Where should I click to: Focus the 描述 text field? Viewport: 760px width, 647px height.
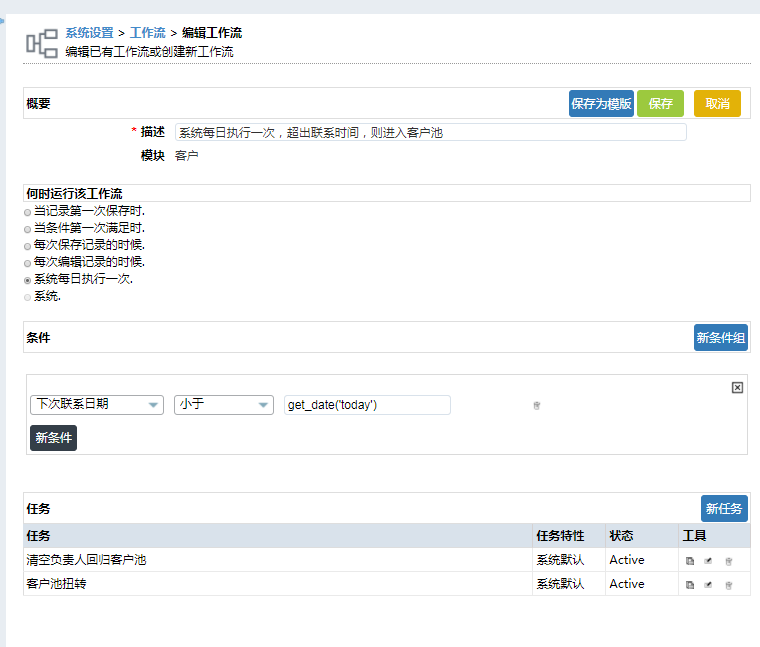[x=430, y=132]
